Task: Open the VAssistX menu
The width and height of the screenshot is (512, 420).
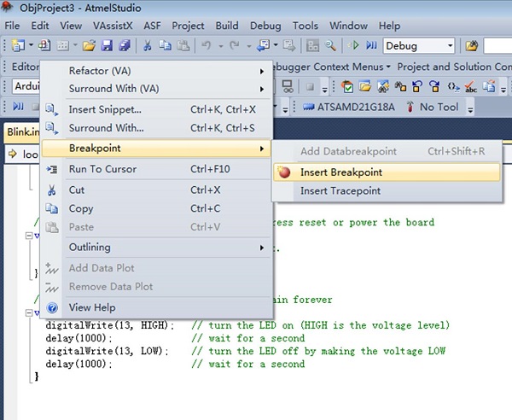Action: click(x=113, y=26)
